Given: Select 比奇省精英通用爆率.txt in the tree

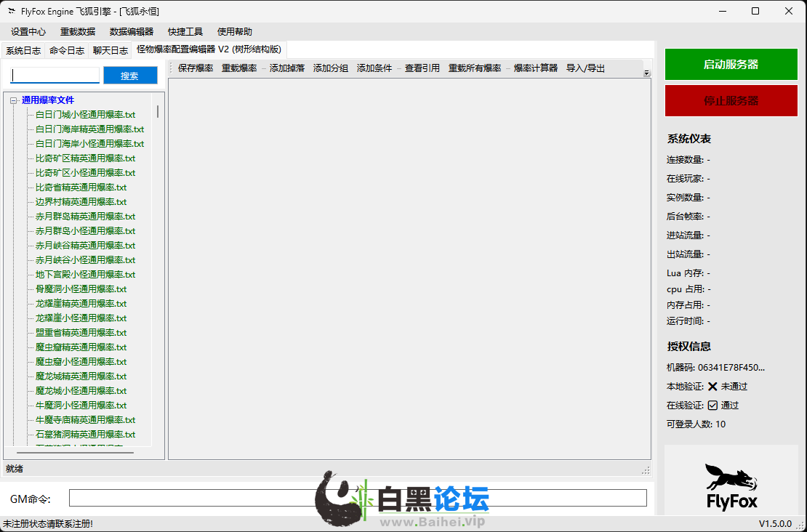Looking at the screenshot, I should 81,188.
